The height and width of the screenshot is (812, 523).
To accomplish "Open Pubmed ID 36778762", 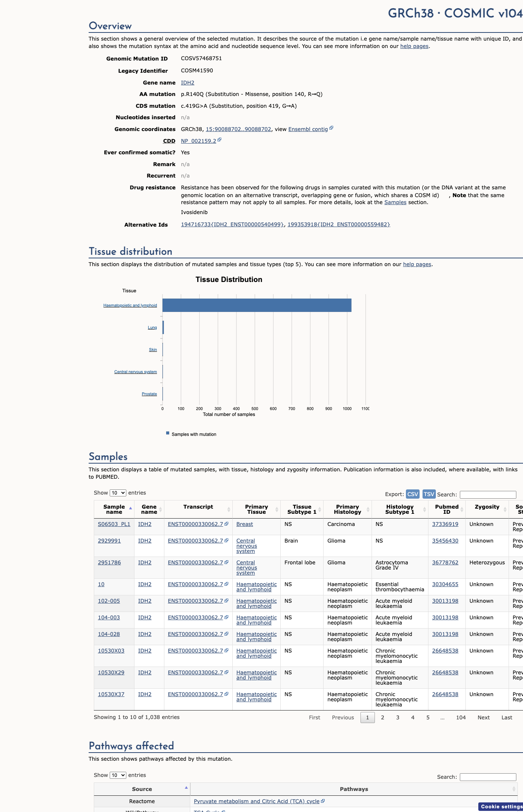I will (x=445, y=562).
